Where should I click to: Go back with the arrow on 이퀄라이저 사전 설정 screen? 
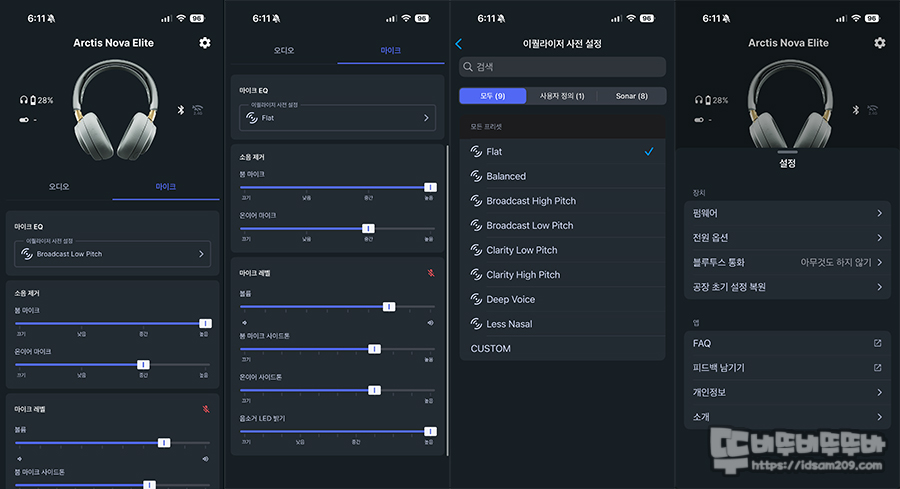[459, 44]
